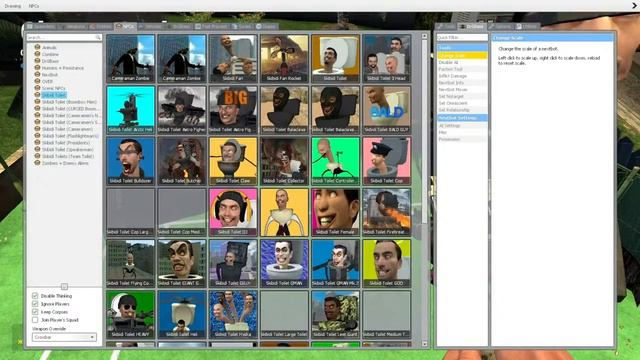The width and height of the screenshot is (640, 360).
Task: Open the Drawing menu in top bar
Action: pos(13,6)
